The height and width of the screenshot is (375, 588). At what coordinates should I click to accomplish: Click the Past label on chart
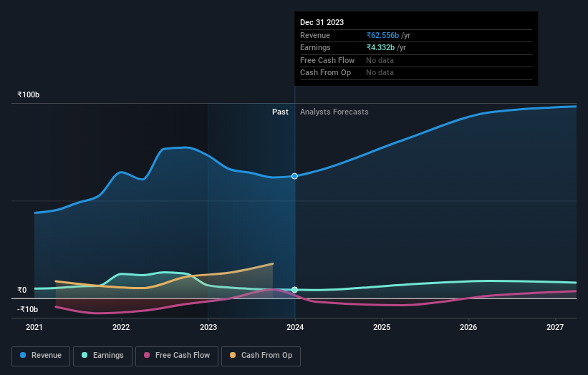[280, 112]
